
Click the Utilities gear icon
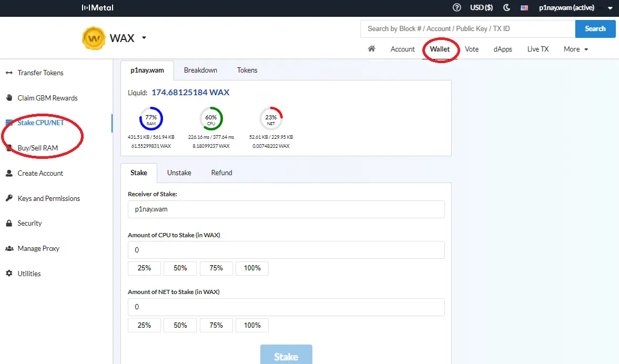pos(9,273)
